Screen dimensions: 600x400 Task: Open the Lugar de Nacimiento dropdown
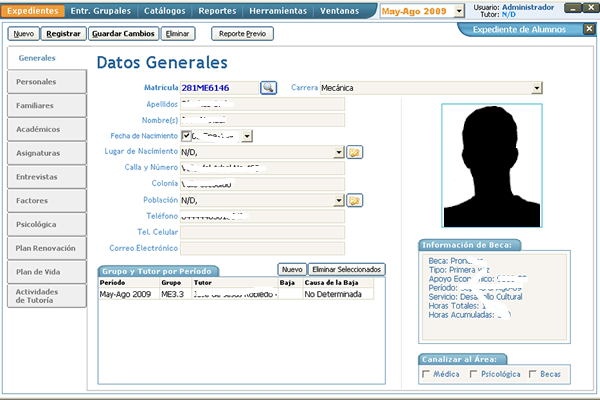340,152
